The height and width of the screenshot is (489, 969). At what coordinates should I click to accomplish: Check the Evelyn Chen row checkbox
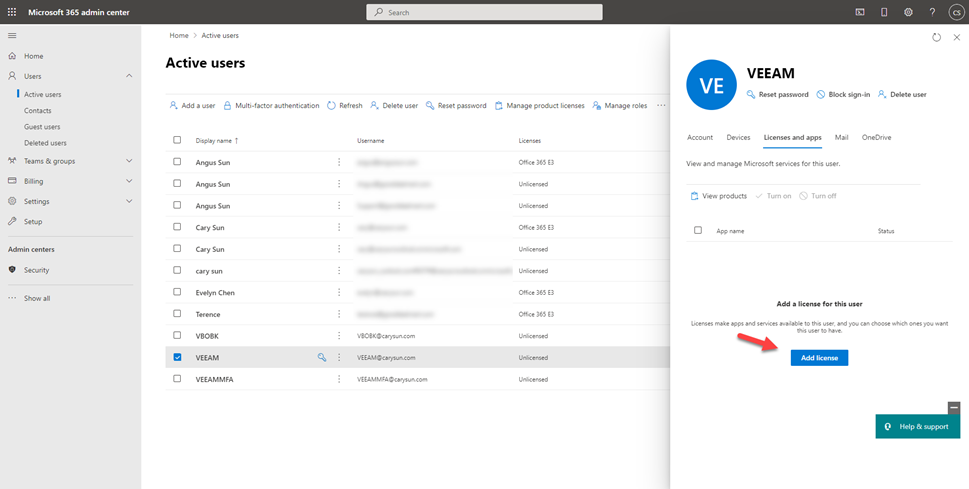point(177,292)
